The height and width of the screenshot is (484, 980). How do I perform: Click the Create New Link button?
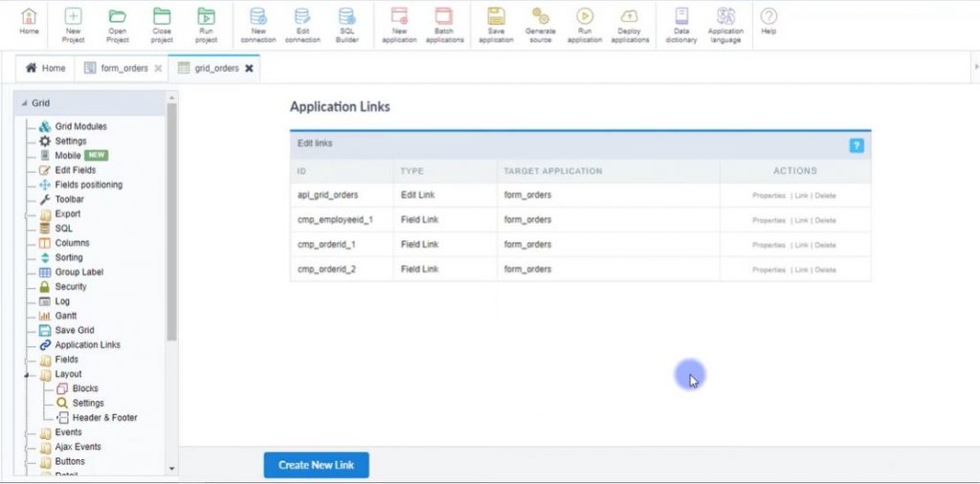(x=316, y=465)
